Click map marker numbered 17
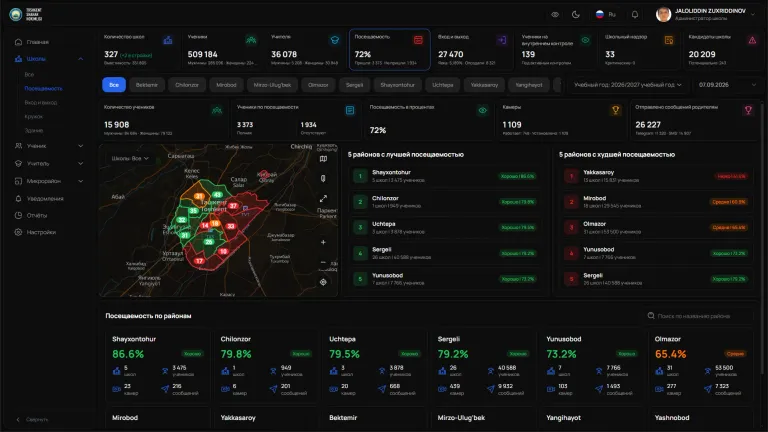The height and width of the screenshot is (432, 768). click(x=199, y=261)
